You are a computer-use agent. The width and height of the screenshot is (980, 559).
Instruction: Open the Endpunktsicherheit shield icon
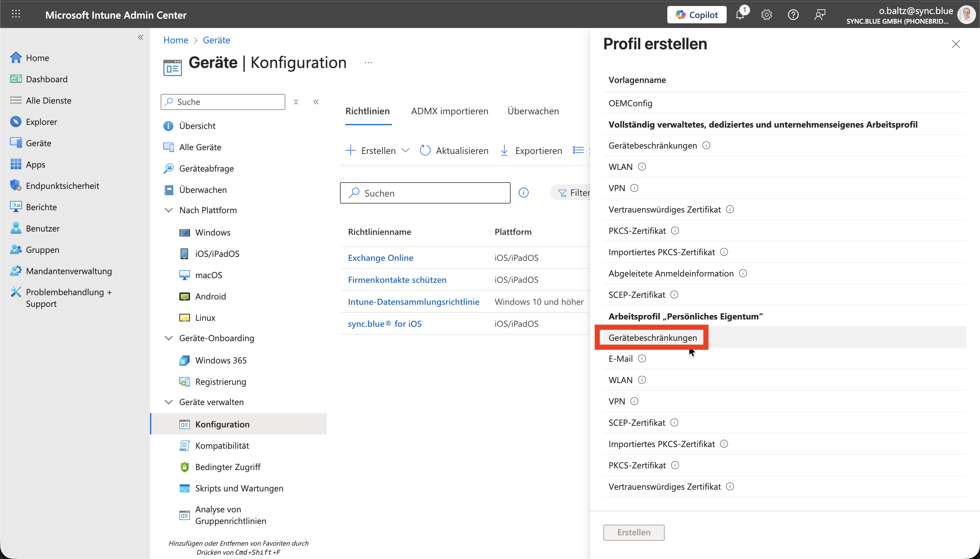tap(16, 186)
